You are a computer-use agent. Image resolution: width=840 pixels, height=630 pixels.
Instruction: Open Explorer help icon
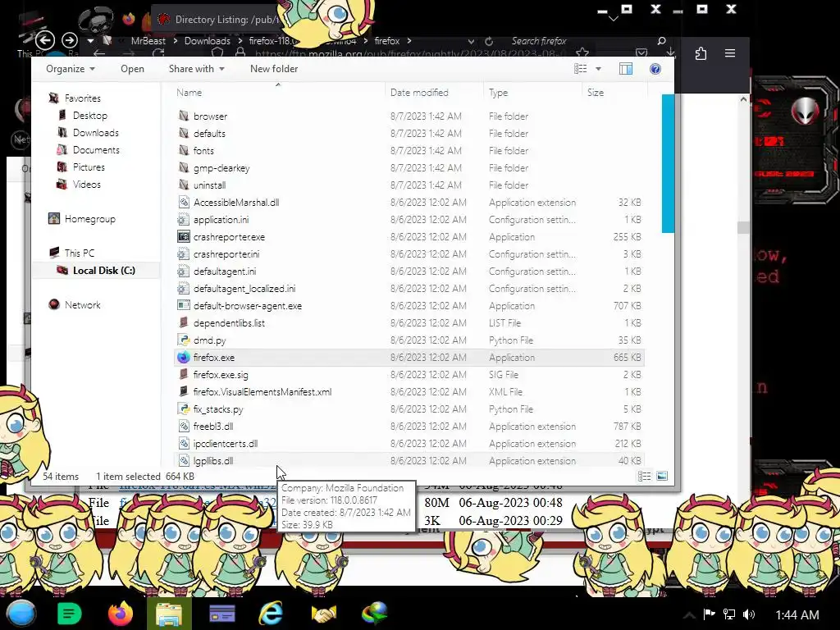pos(655,69)
